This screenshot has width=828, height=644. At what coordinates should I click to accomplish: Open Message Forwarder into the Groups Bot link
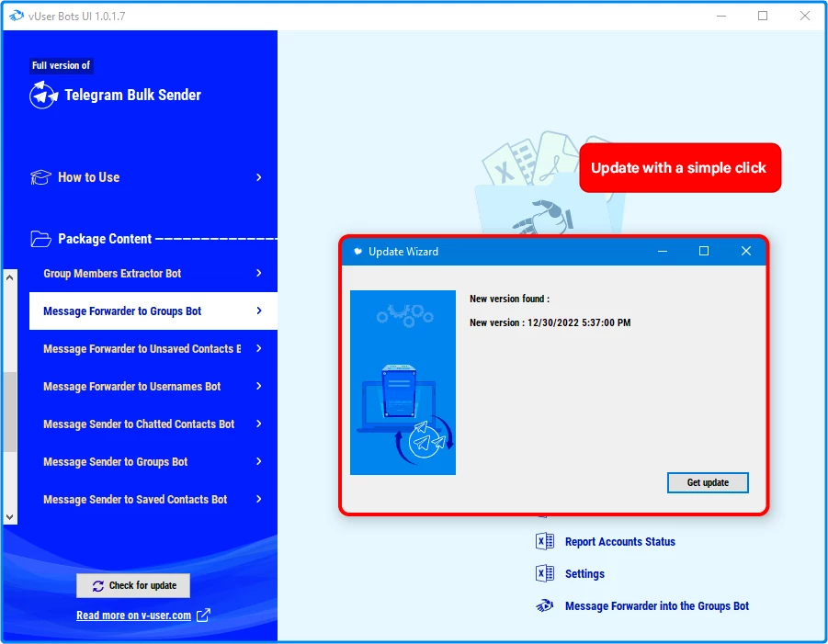pyautogui.click(x=657, y=606)
